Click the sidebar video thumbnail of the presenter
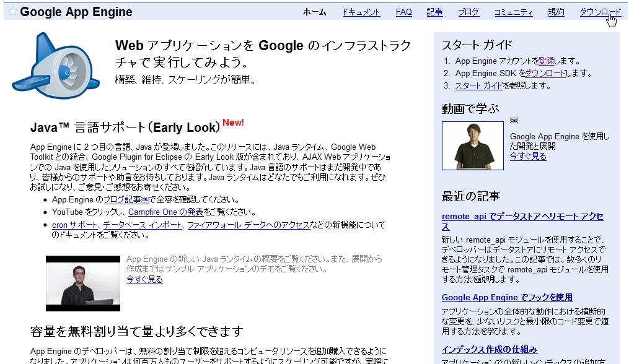The image size is (629, 364). 473,146
